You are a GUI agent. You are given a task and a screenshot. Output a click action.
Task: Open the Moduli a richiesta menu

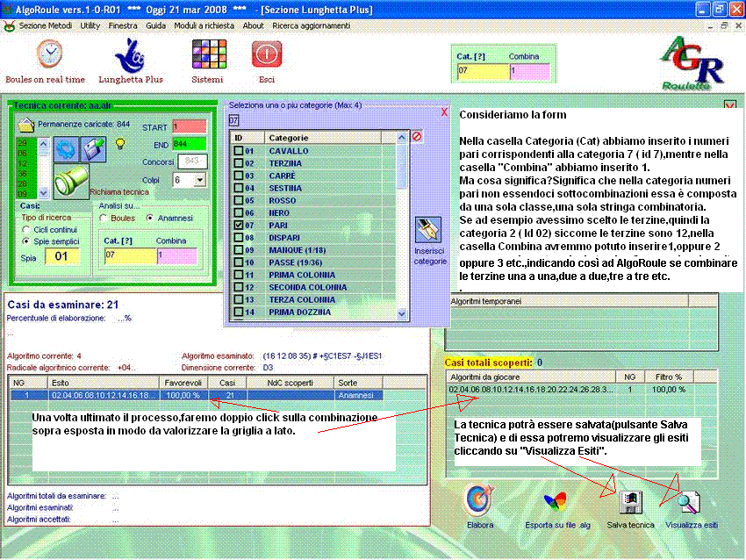204,25
